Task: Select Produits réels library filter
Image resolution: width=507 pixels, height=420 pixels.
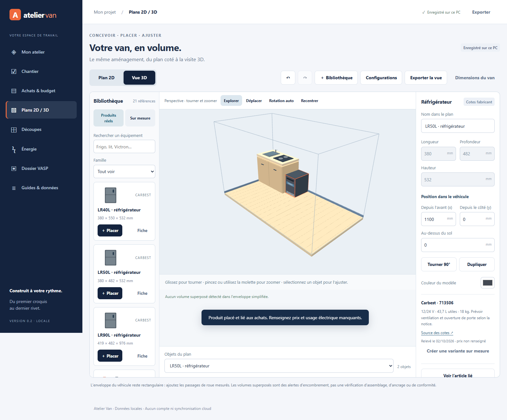Action: tap(109, 118)
